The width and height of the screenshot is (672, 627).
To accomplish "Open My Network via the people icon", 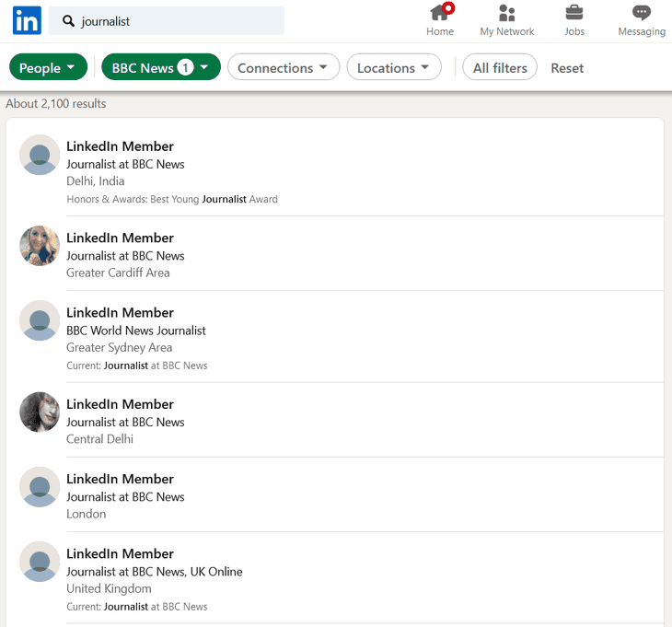I will 506,13.
